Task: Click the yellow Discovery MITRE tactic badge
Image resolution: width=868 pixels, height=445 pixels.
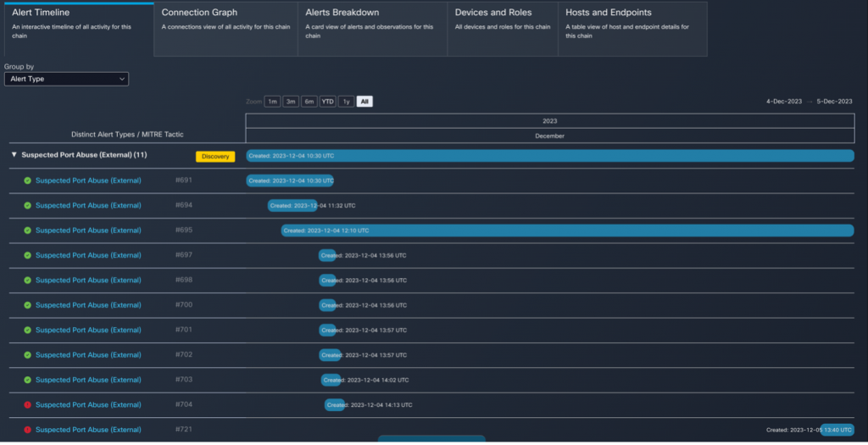Action: 215,157
